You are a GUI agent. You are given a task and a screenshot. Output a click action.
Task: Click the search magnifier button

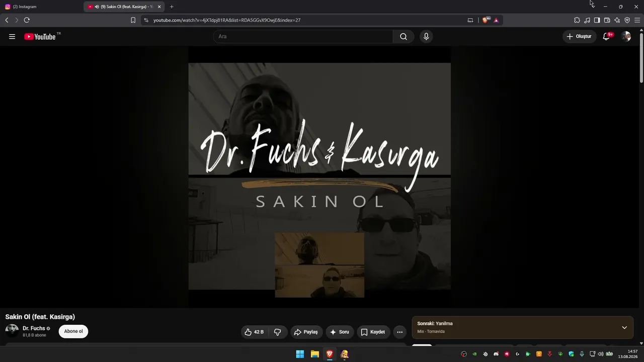[x=404, y=37]
